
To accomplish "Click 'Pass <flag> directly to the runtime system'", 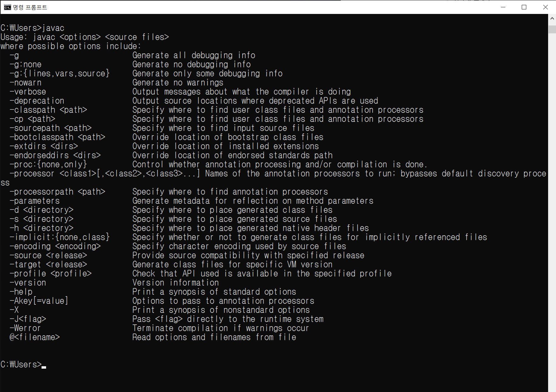I will [228, 319].
